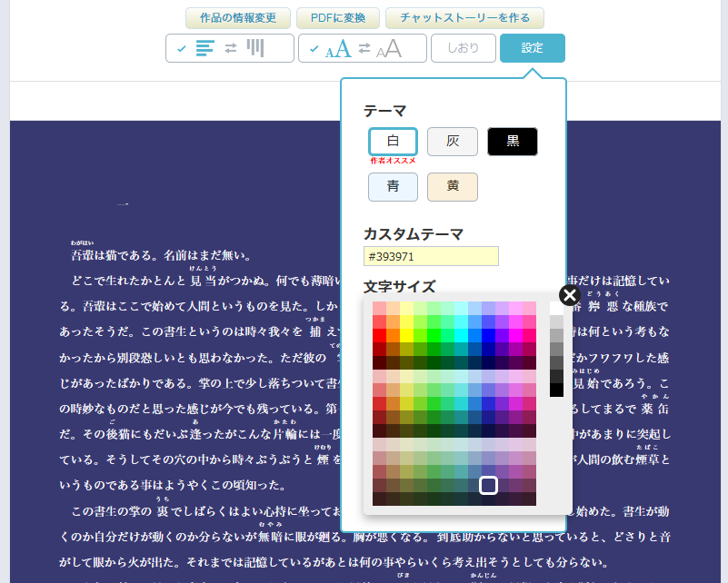Screen dimensions: 728x583
Task: Toggle the 設定 settings panel
Action: click(532, 48)
